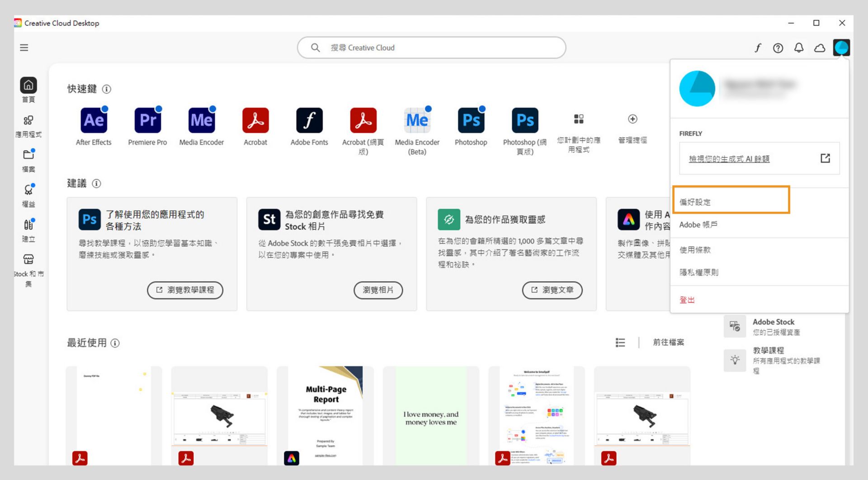Open the Dummy PDF file thumbnail
This screenshot has width=868, height=480.
[114, 416]
